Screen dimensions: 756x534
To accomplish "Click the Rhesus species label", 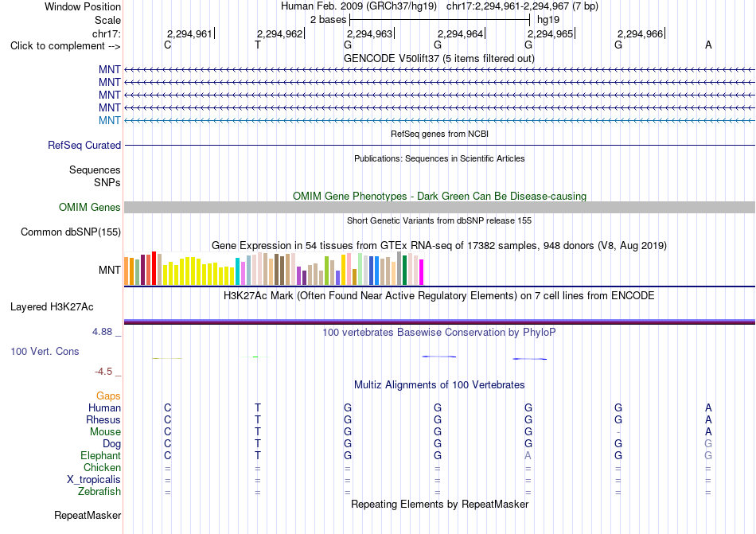I will click(103, 419).
